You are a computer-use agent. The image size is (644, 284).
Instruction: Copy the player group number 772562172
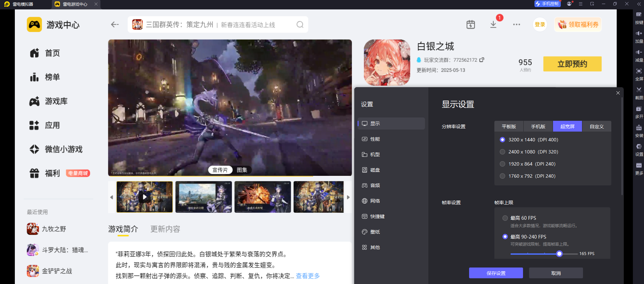(482, 60)
